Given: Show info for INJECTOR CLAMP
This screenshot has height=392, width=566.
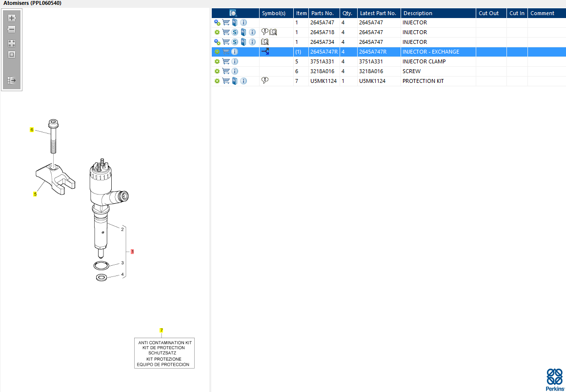Looking at the screenshot, I should tap(235, 61).
